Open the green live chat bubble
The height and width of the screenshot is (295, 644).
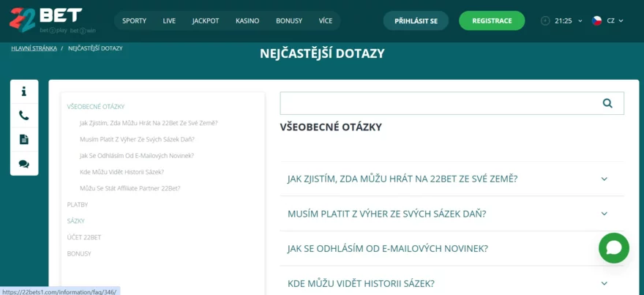(x=613, y=248)
